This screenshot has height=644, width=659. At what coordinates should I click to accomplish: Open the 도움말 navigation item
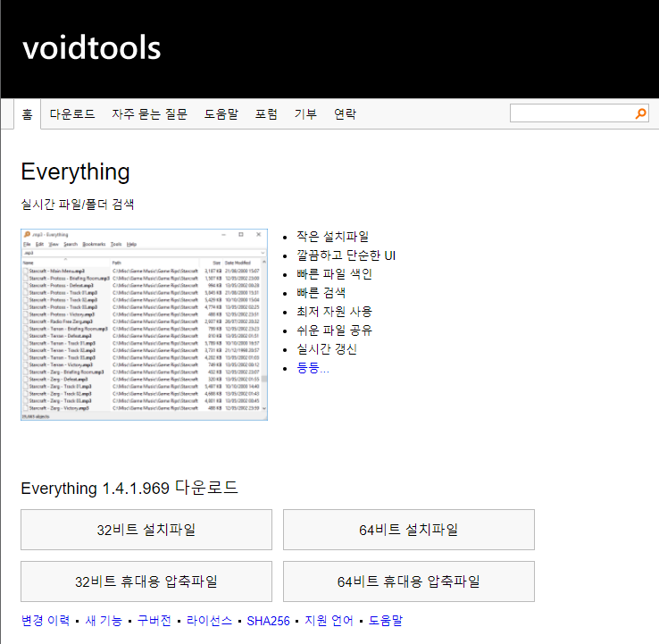[221, 114]
